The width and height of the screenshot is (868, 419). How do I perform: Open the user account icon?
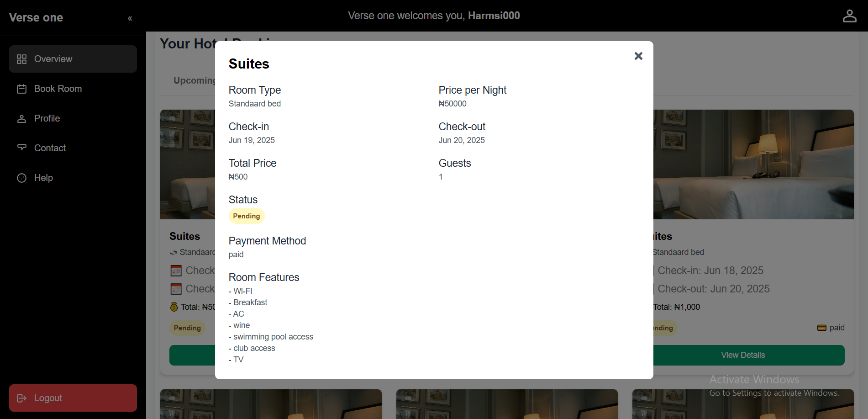849,16
